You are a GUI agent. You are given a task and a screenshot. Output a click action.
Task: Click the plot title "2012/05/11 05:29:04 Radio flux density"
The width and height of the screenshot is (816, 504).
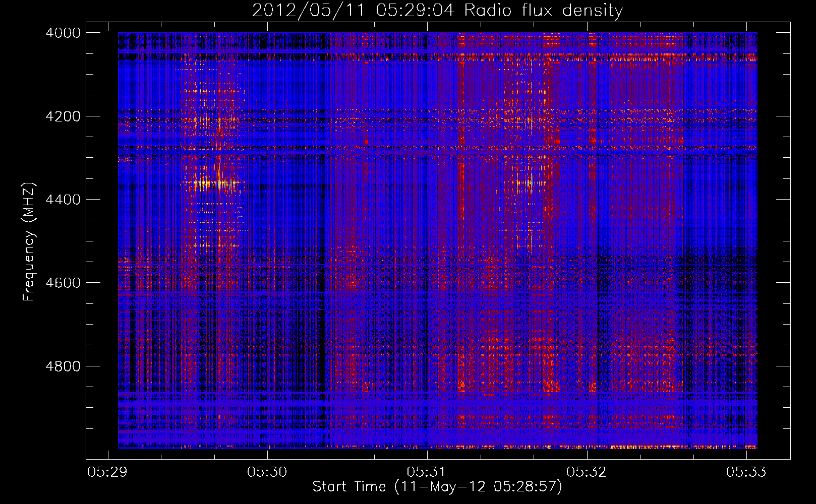click(x=437, y=11)
